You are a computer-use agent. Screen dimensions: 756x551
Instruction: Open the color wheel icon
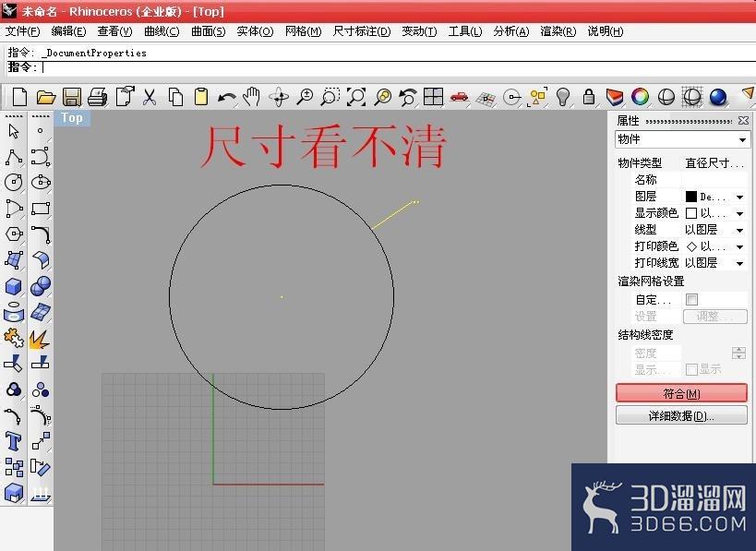pyautogui.click(x=640, y=97)
